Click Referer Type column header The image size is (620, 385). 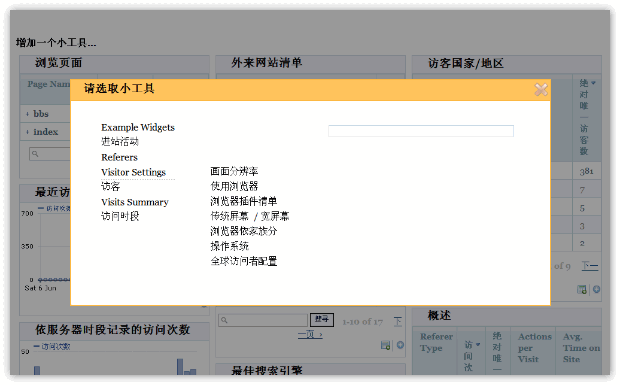tap(436, 342)
